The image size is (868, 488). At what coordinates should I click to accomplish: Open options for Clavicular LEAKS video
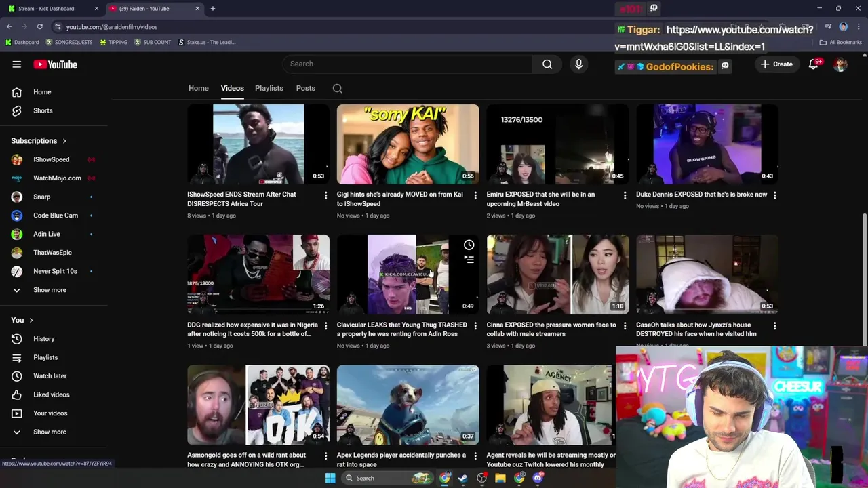coord(475,326)
